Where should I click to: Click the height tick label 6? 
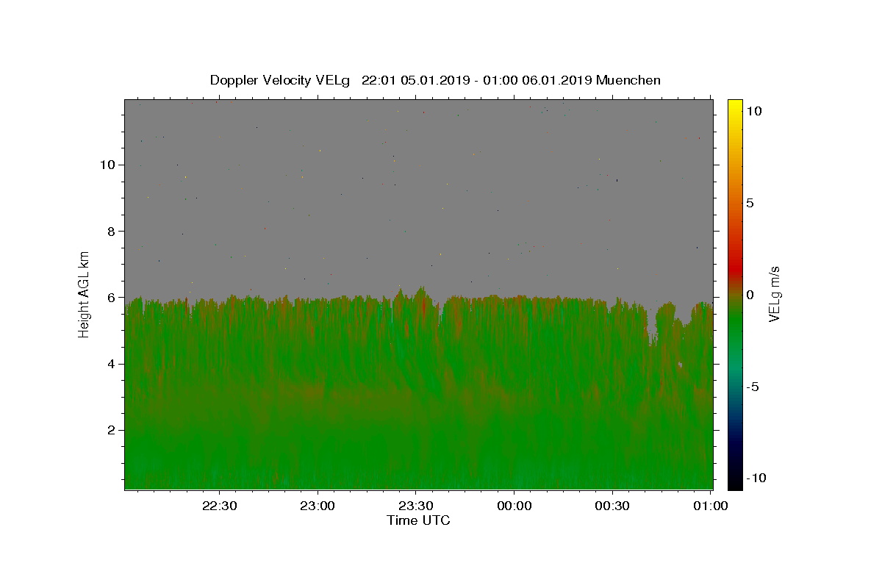coord(112,298)
